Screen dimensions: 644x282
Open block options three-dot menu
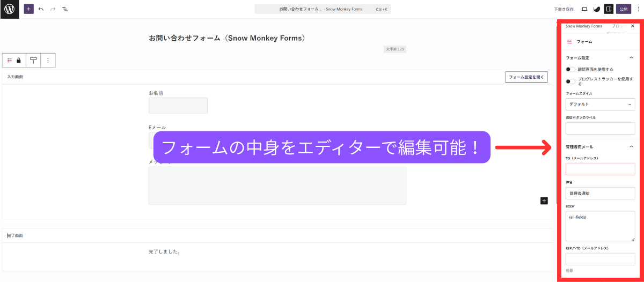coord(48,61)
